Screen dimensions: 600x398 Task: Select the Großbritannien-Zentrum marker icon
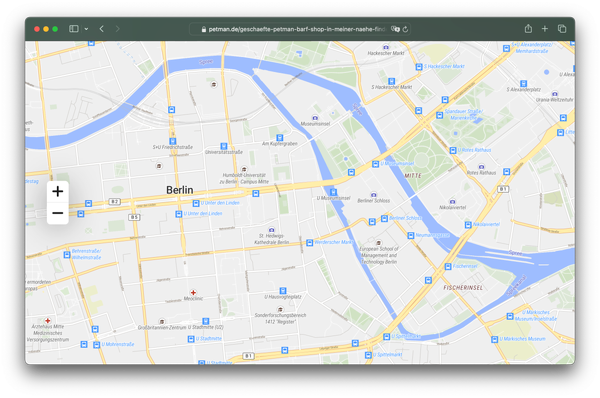coord(162,321)
